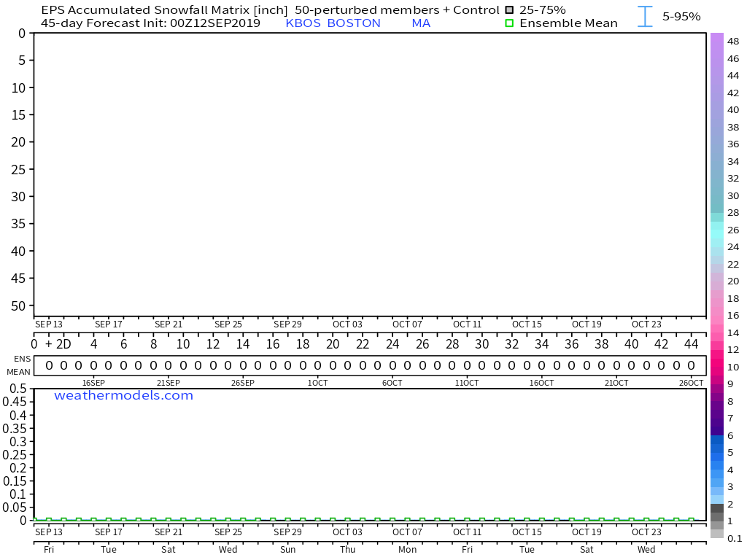This screenshot has width=747, height=560.
Task: Click the 11OCT date tick label
Action: pos(467,383)
